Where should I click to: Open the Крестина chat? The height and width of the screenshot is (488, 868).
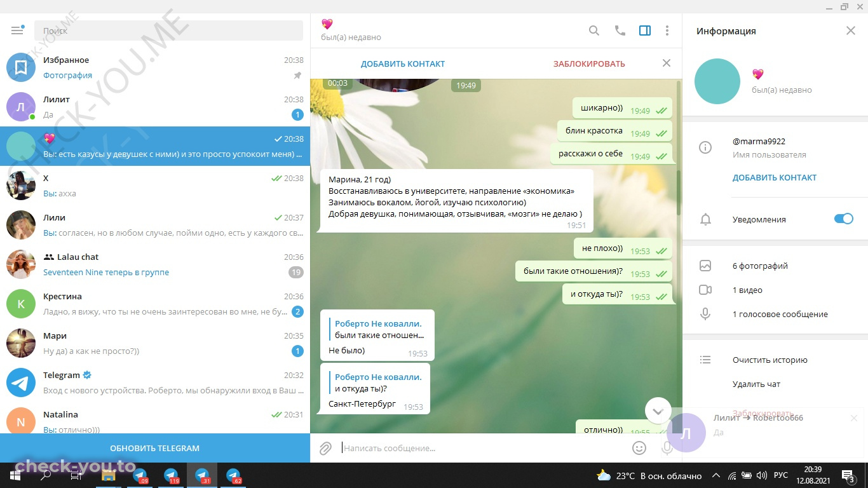[155, 304]
